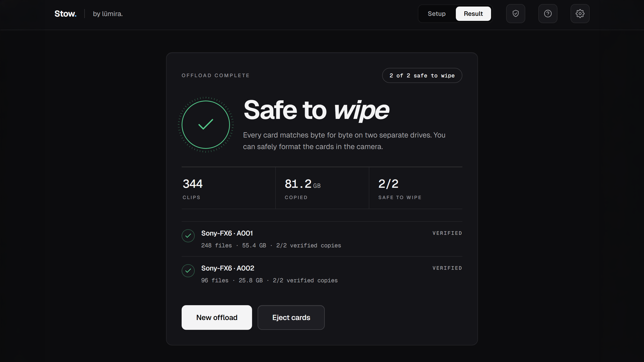The width and height of the screenshot is (644, 362).
Task: Open the shield verification icon button
Action: pyautogui.click(x=515, y=14)
